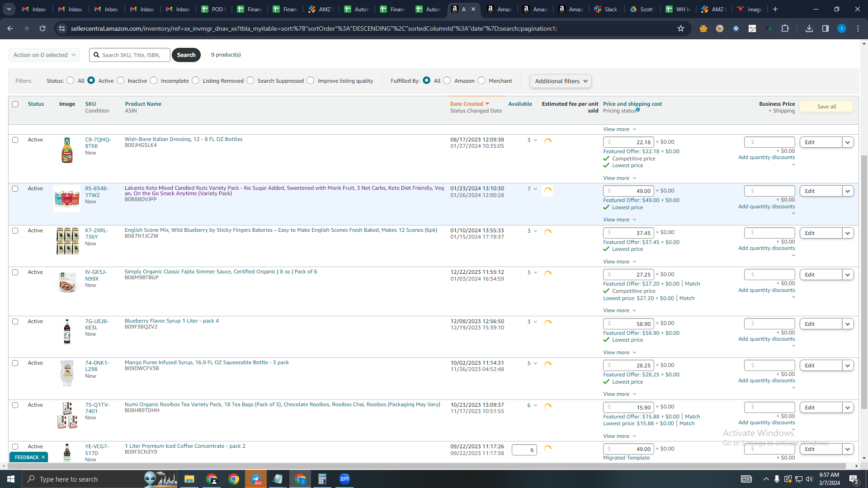Open Telegram from the taskbar
The image size is (868, 488).
(x=256, y=479)
